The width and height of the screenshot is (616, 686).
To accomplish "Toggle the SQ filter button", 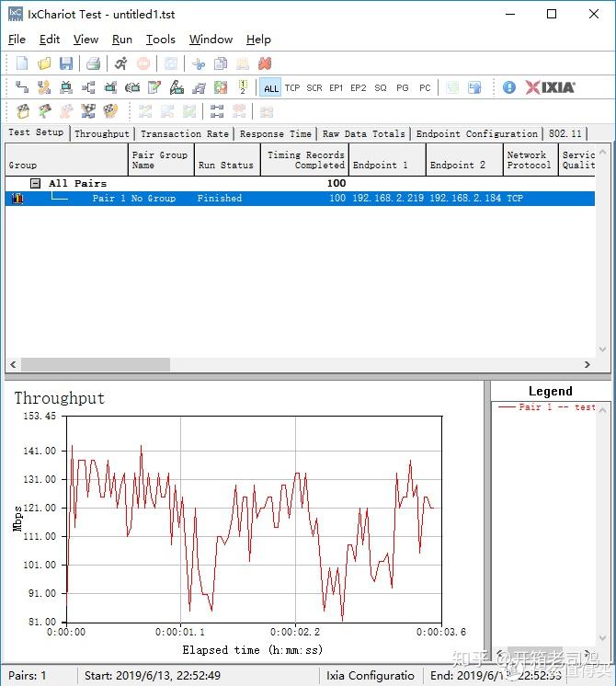I will (x=381, y=88).
